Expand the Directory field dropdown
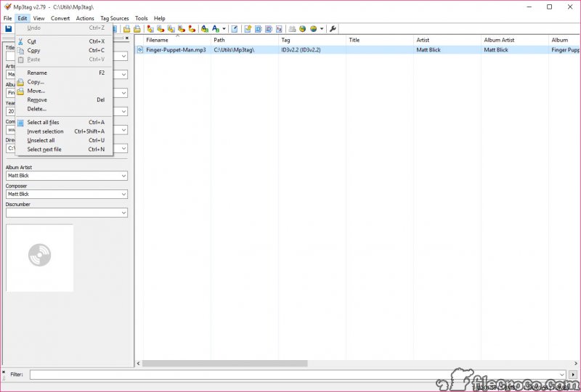 point(123,149)
